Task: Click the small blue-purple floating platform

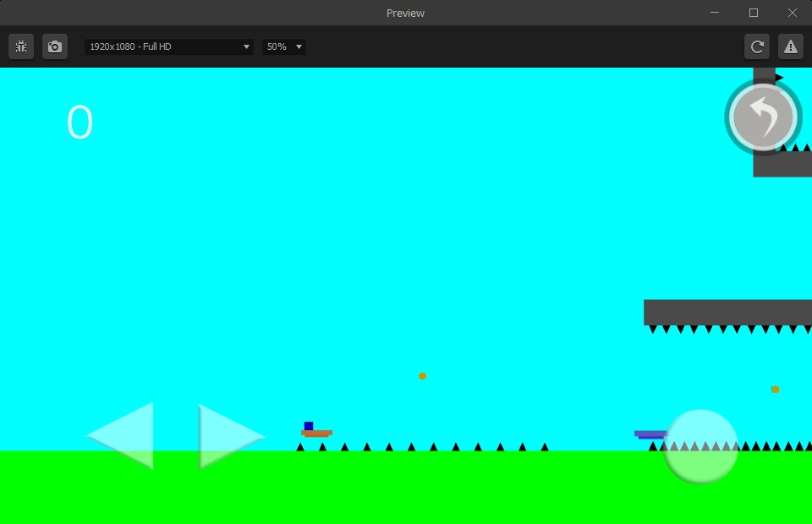Action: click(x=650, y=434)
